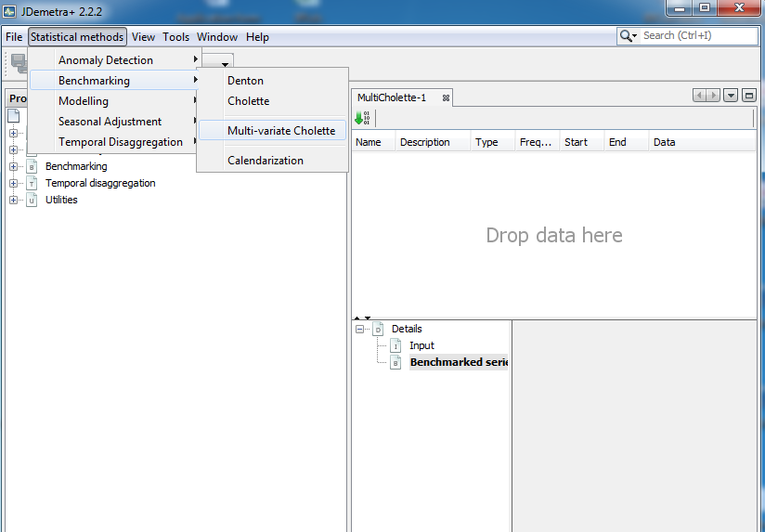The width and height of the screenshot is (765, 532).
Task: Close the MultiCholette-1 tab
Action: (446, 97)
